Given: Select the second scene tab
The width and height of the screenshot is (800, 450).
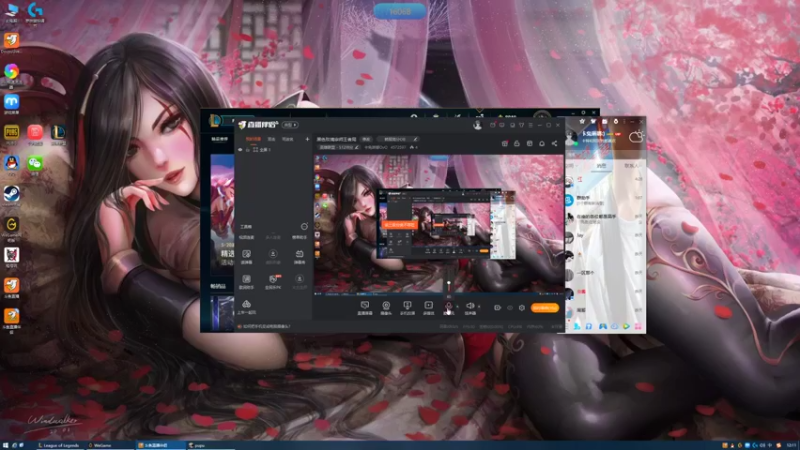Looking at the screenshot, I should (x=271, y=139).
